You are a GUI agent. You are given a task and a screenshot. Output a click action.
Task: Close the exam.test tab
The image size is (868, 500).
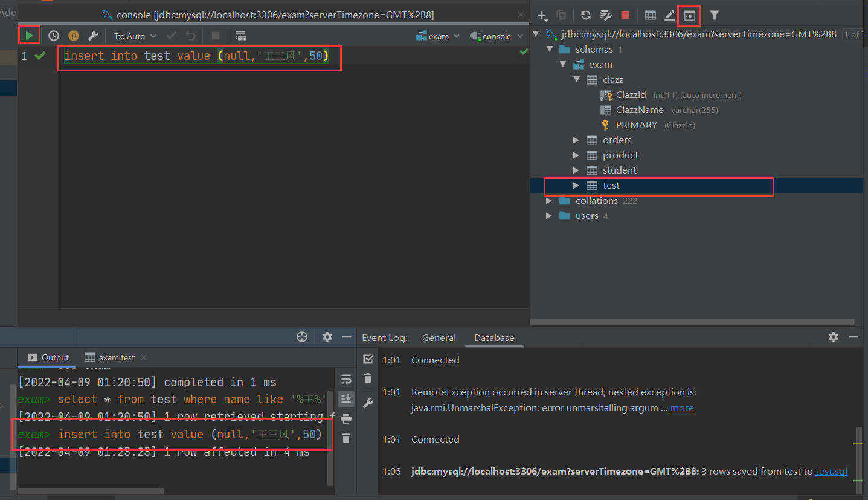pyautogui.click(x=144, y=357)
